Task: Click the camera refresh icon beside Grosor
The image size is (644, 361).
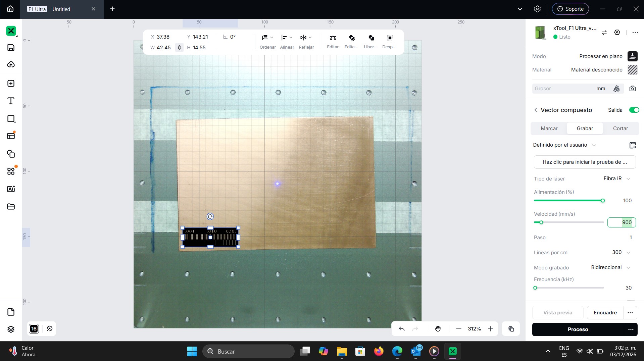Action: coord(633,89)
